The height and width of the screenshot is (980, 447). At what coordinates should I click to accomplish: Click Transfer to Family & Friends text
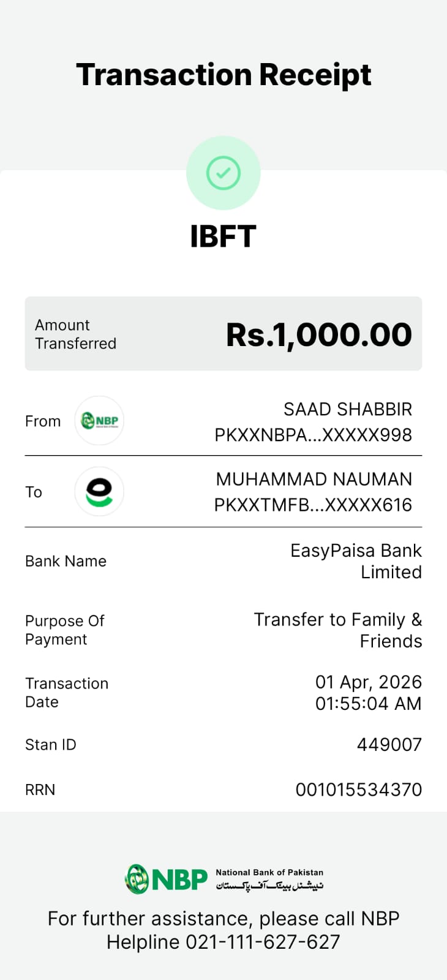tap(338, 630)
